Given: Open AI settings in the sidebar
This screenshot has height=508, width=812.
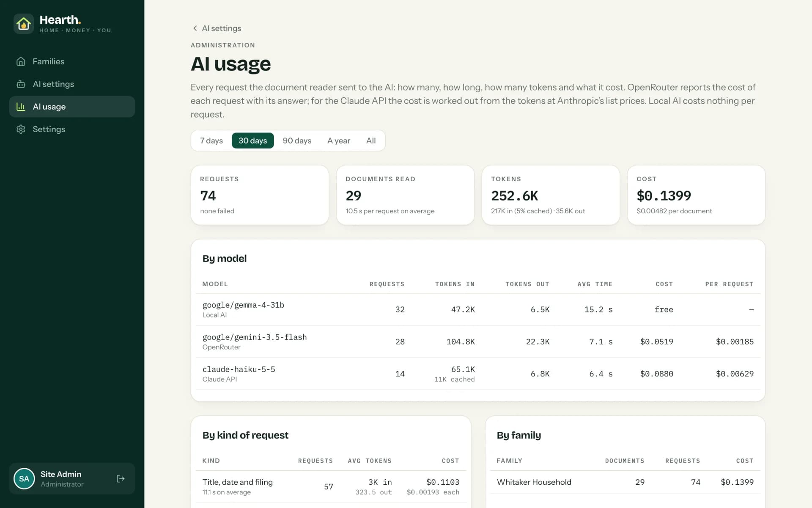Looking at the screenshot, I should pyautogui.click(x=72, y=84).
